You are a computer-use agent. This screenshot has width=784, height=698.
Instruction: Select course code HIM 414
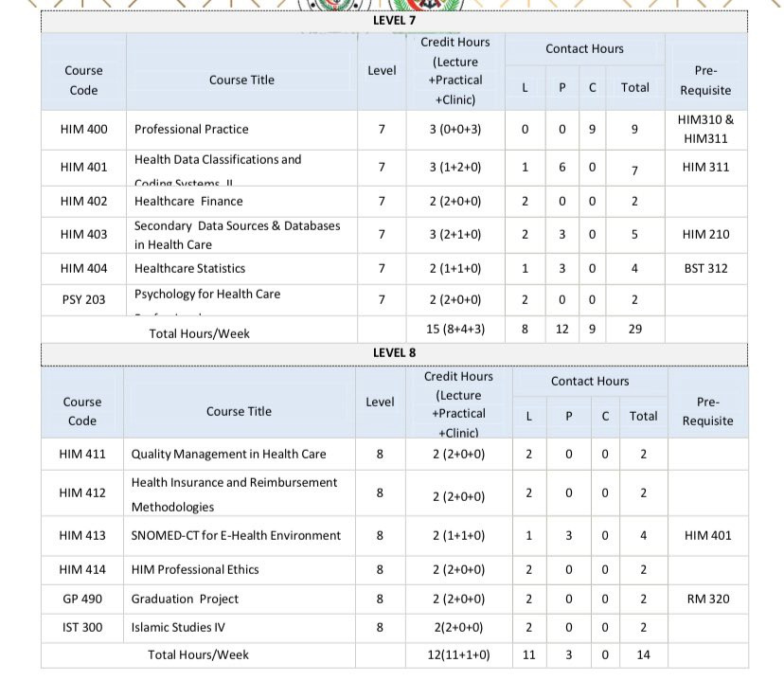click(82, 570)
